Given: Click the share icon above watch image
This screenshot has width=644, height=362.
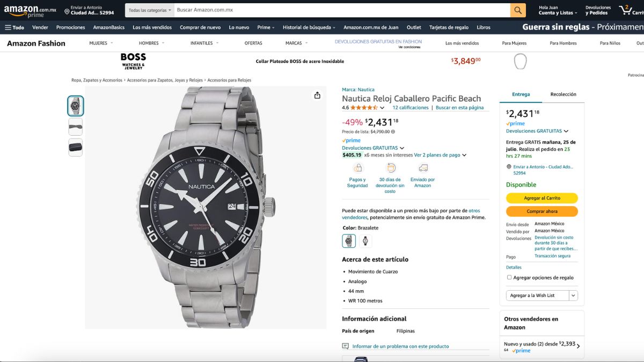Looking at the screenshot, I should [x=317, y=95].
